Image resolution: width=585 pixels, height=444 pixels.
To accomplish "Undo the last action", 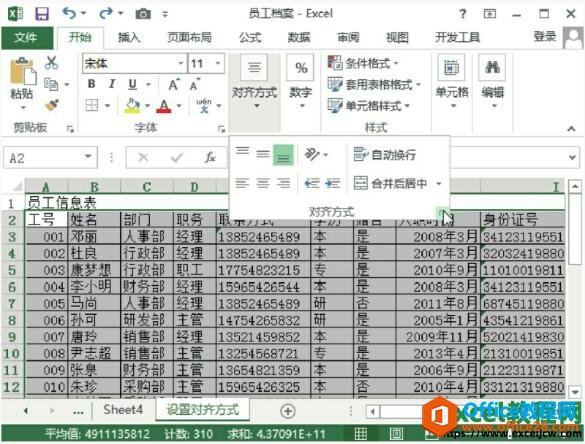I will pyautogui.click(x=69, y=14).
